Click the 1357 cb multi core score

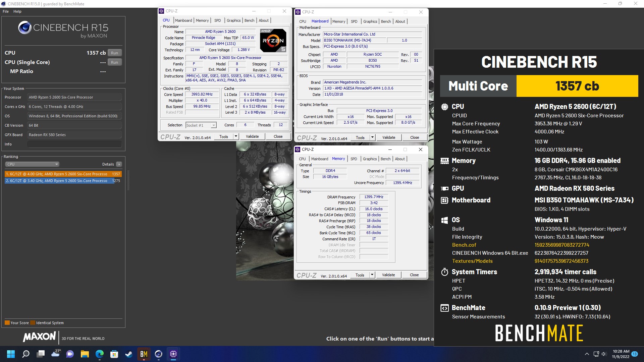(x=577, y=86)
